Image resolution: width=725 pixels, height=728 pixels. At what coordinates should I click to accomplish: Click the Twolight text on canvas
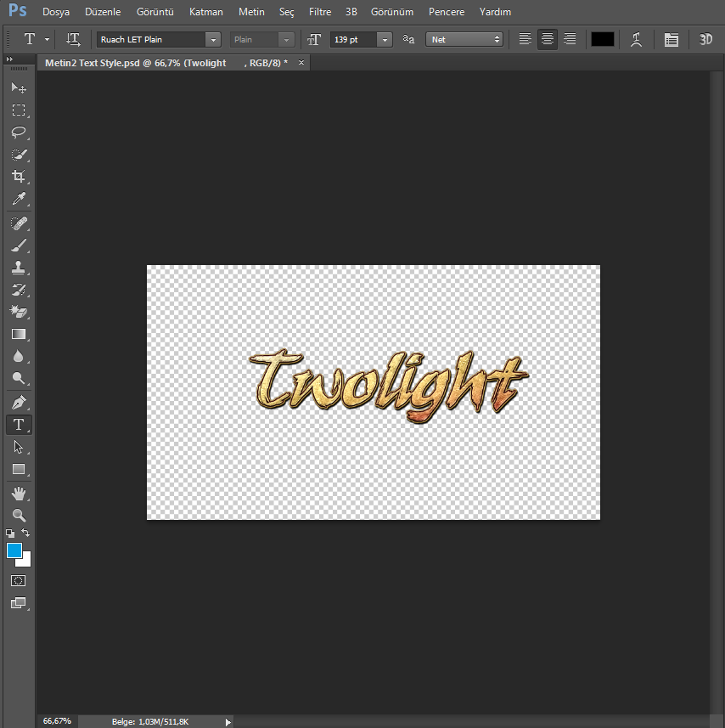[389, 386]
